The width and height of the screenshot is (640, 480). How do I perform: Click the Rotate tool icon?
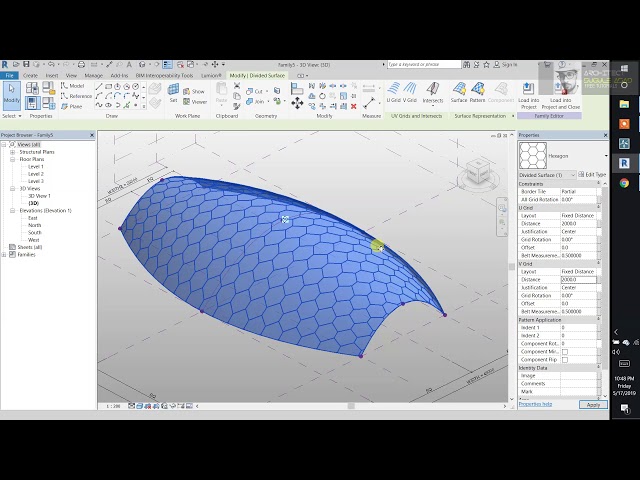coord(322,96)
